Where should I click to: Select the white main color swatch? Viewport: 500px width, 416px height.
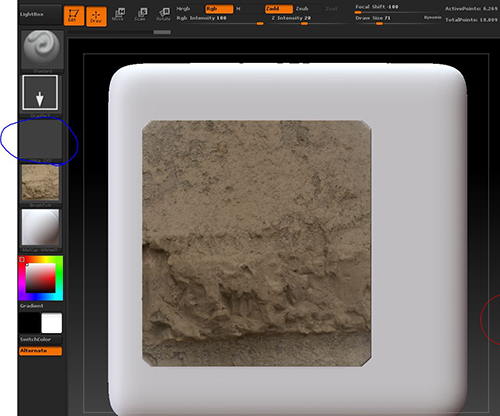(52, 323)
